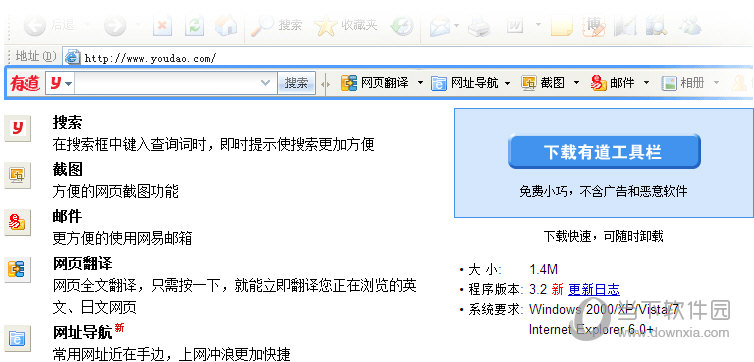Click the 截图 feature icon in the list
Screen dimensions: 754x362
click(x=18, y=175)
